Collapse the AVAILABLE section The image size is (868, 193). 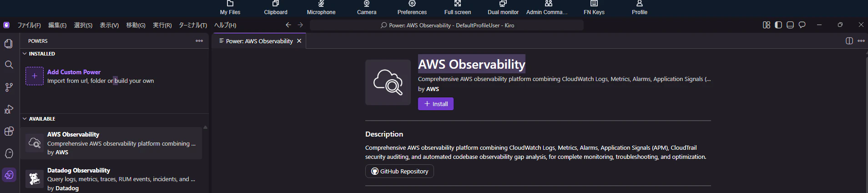pos(25,119)
